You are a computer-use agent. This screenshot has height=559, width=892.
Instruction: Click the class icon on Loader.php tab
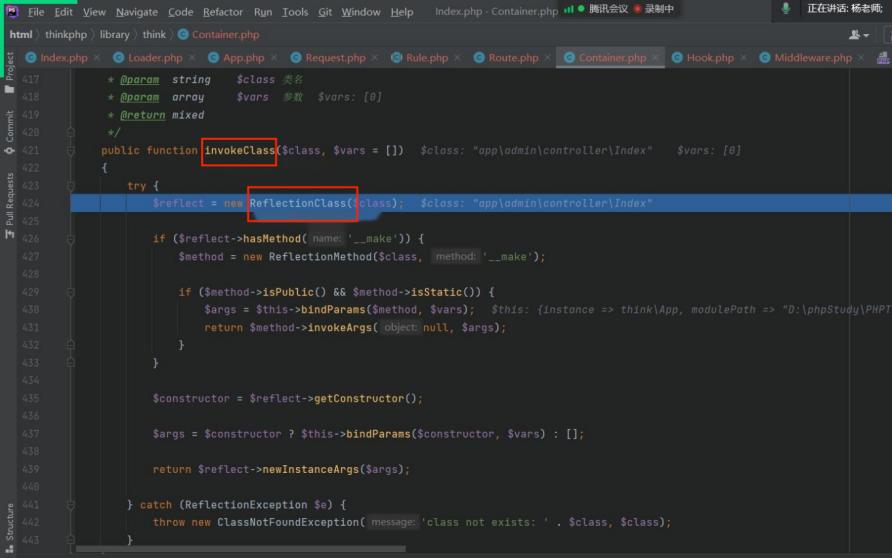(x=118, y=57)
